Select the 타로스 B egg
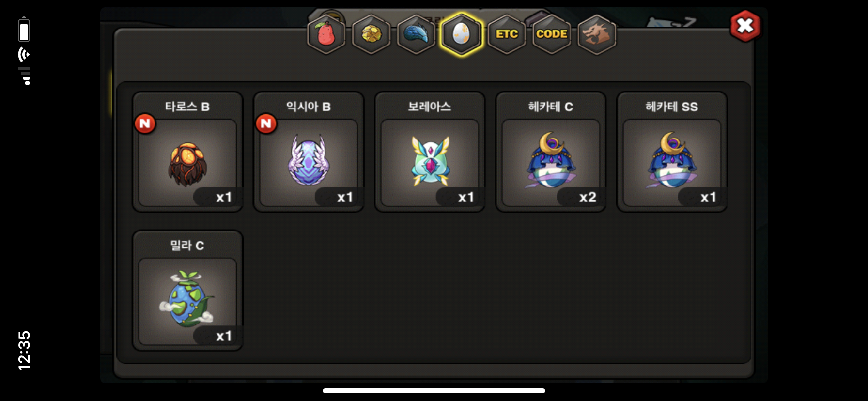The height and width of the screenshot is (401, 868). [187, 152]
